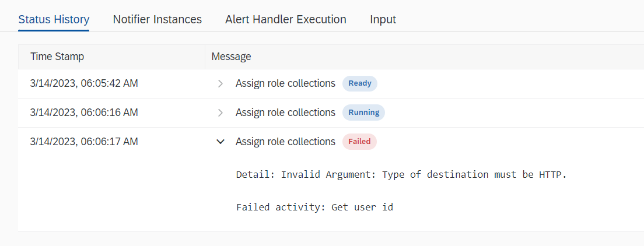The width and height of the screenshot is (644, 246).
Task: Click the Assign role collections text beside Ready
Action: pos(285,83)
